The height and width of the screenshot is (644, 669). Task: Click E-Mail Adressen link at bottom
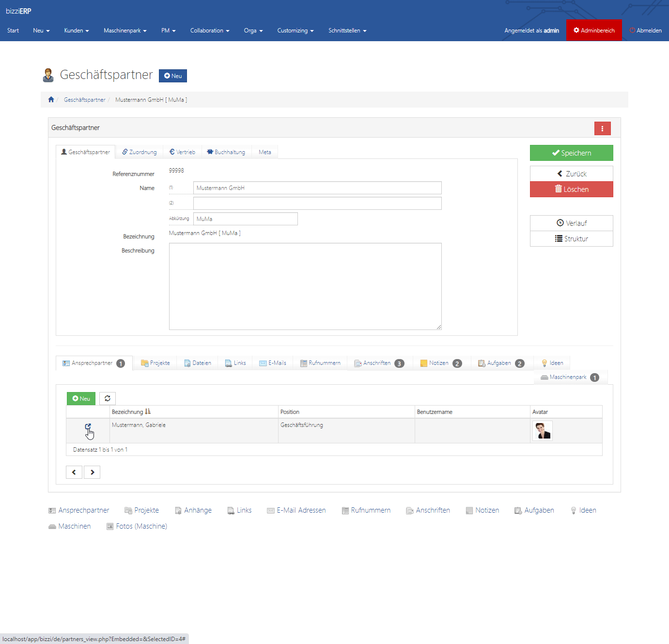[296, 510]
